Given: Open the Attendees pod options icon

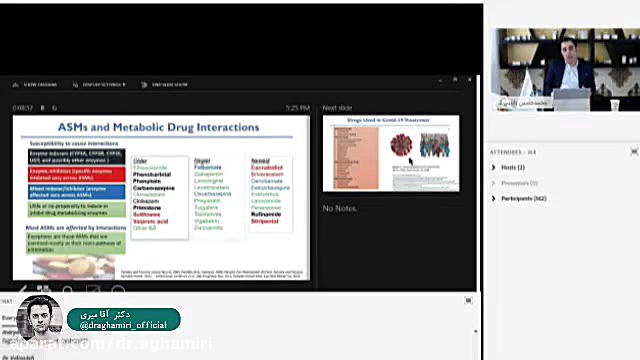Looking at the screenshot, I should 634,152.
